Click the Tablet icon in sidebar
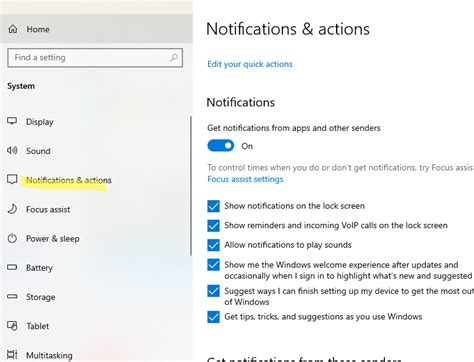 pyautogui.click(x=12, y=326)
